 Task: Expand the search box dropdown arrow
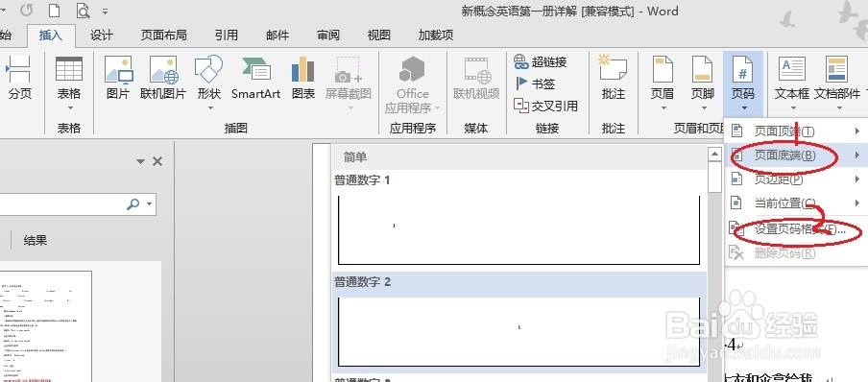150,204
